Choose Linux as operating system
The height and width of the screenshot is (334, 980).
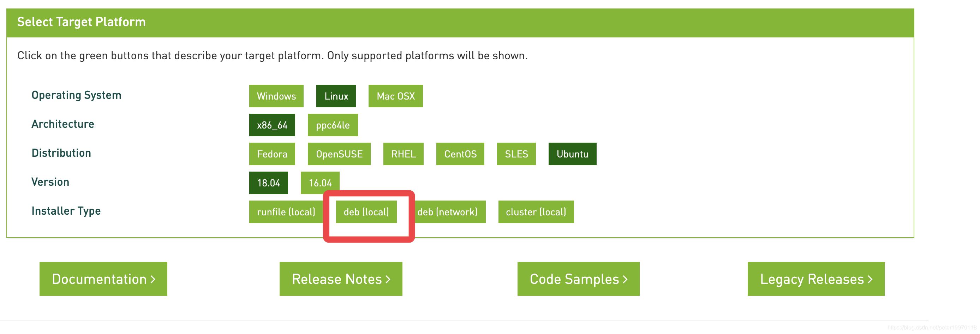point(336,96)
